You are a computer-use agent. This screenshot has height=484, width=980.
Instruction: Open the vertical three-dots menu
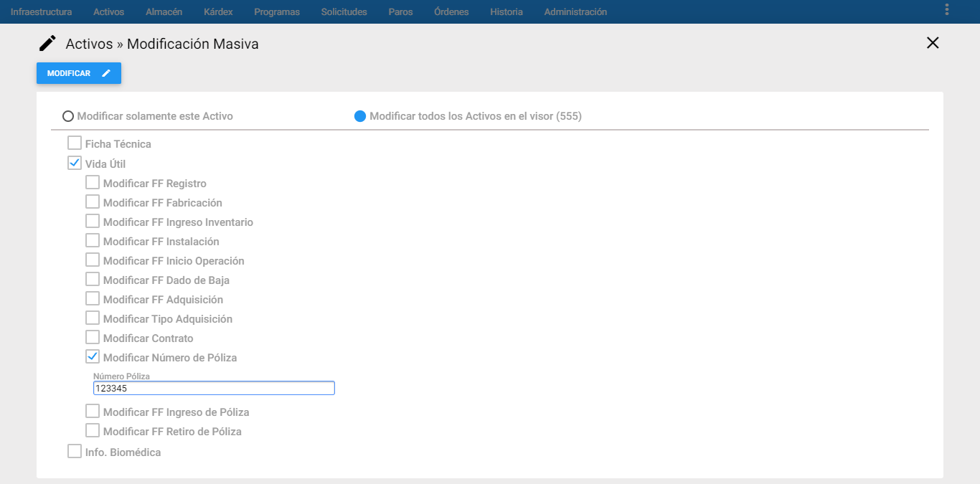click(x=947, y=9)
